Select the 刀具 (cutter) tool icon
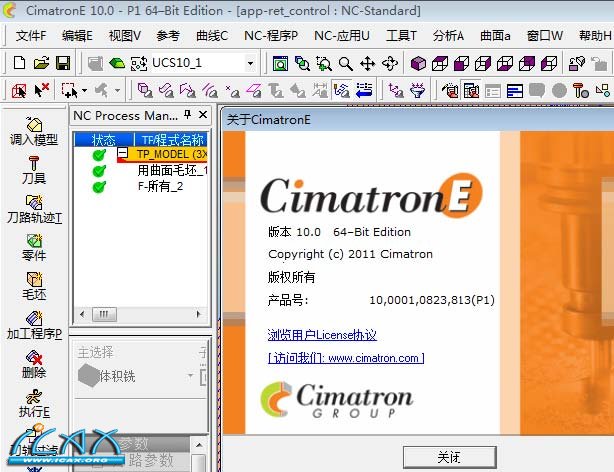This screenshot has height=472, width=614. coord(33,164)
